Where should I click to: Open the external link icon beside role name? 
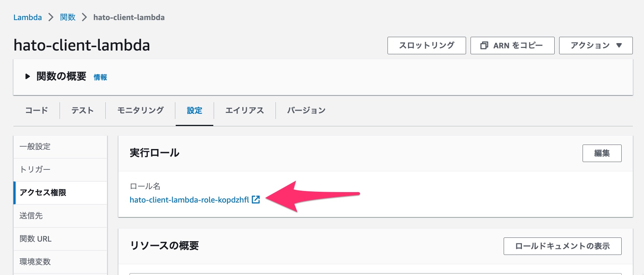(255, 200)
